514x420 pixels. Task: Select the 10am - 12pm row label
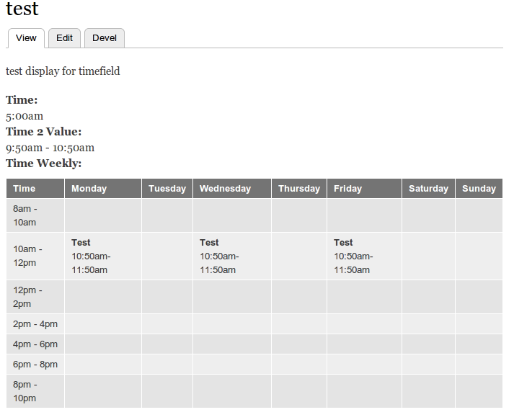pos(27,256)
